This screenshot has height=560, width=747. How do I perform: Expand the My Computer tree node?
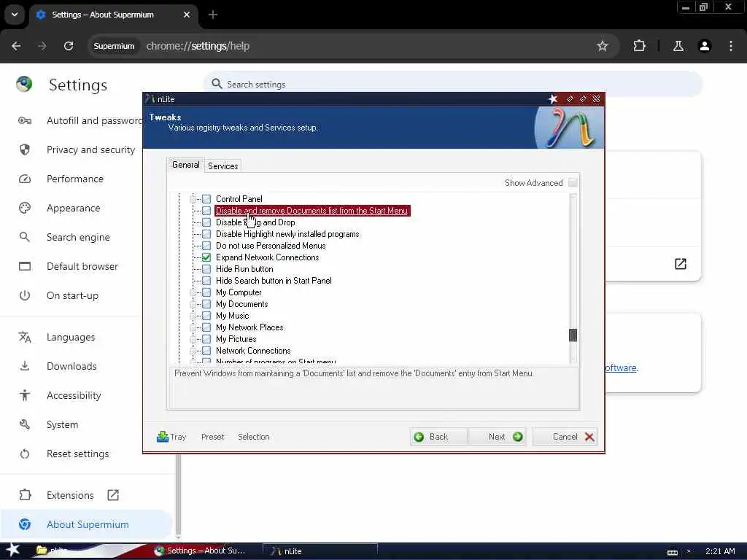(x=193, y=292)
